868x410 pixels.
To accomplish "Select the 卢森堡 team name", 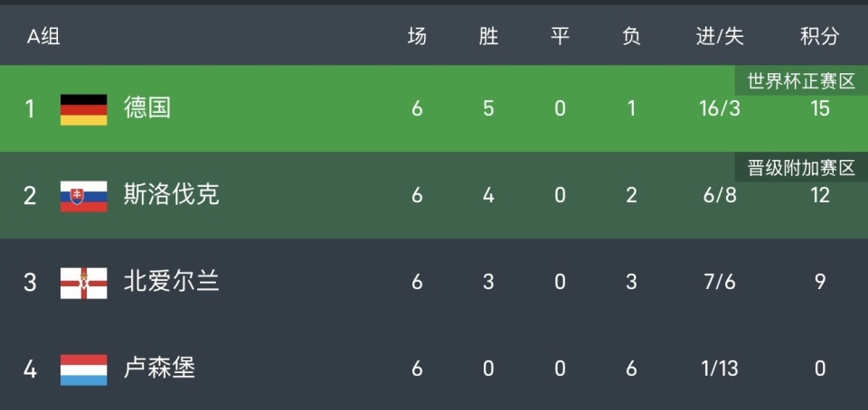I will click(x=159, y=368).
